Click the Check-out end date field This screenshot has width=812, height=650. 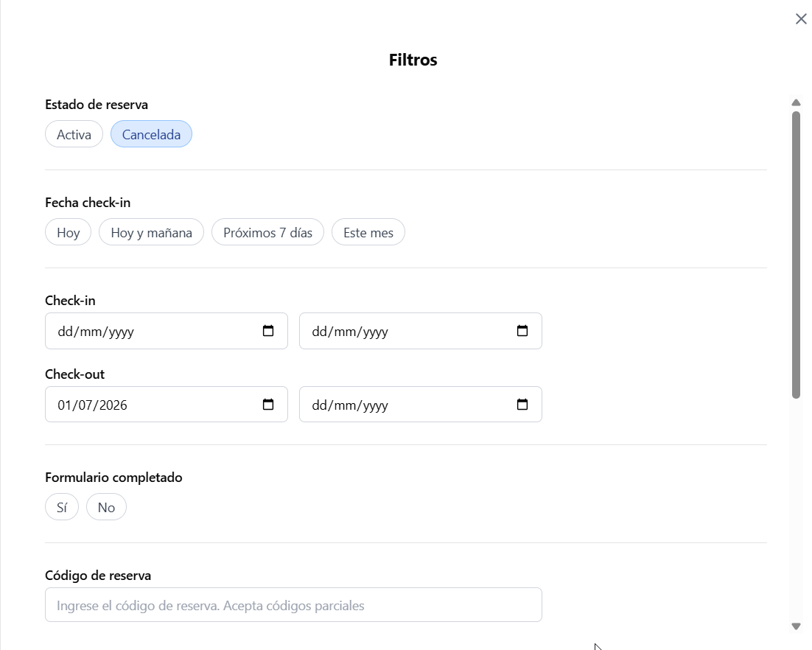[x=421, y=405]
